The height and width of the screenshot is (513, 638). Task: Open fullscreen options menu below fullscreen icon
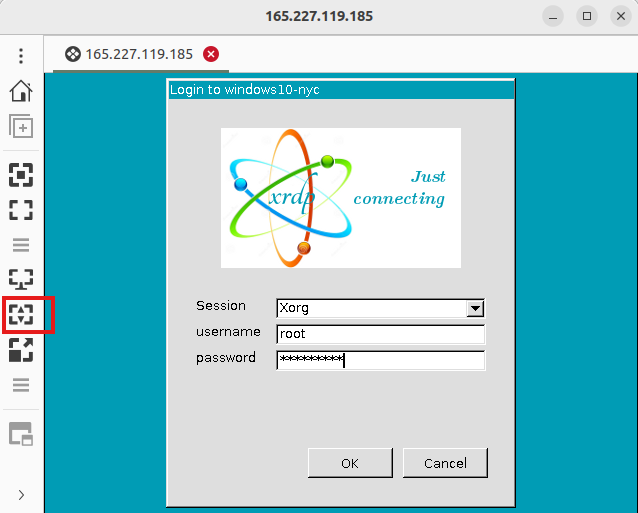pyautogui.click(x=21, y=245)
